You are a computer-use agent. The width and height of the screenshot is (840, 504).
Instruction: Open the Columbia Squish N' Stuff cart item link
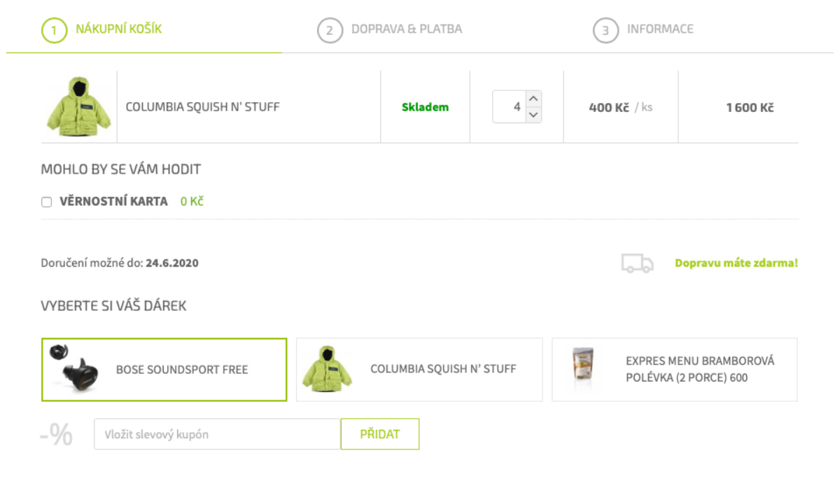click(202, 107)
